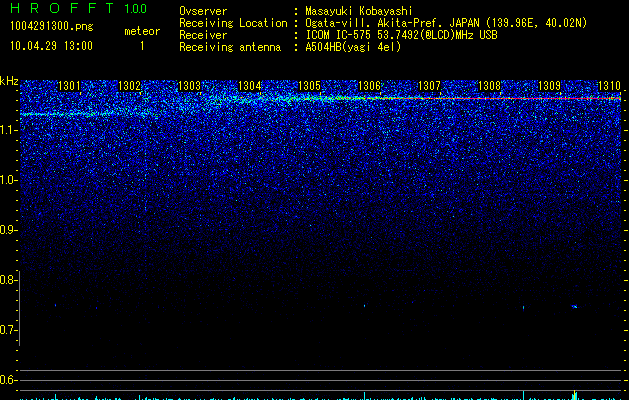Click the Receiving Location label

[x=233, y=23]
